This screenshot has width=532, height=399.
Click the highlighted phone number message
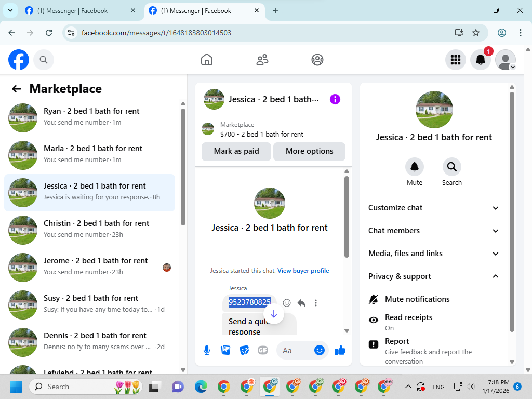pyautogui.click(x=249, y=302)
